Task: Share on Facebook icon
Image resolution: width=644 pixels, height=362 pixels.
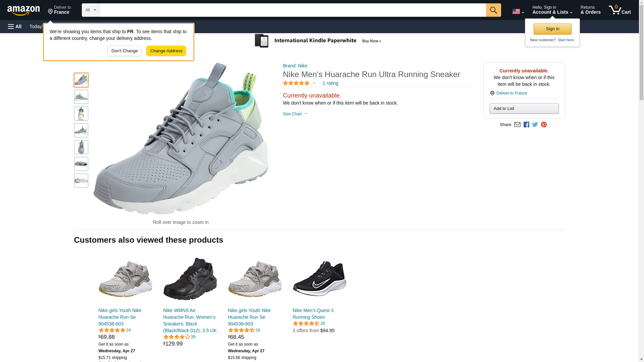Action: (526, 125)
